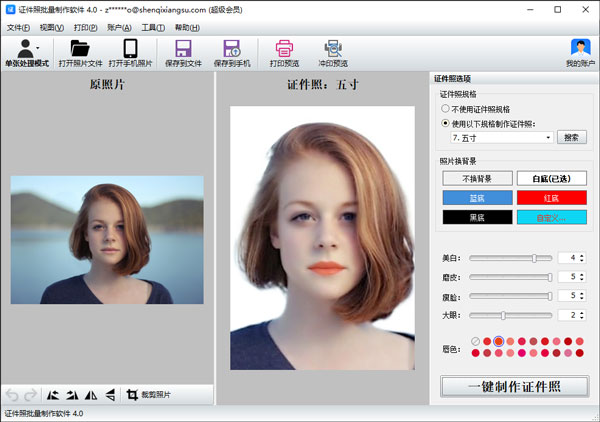Click the 保存到文件 floppy disk icon
This screenshot has width=600, height=422.
click(x=182, y=47)
